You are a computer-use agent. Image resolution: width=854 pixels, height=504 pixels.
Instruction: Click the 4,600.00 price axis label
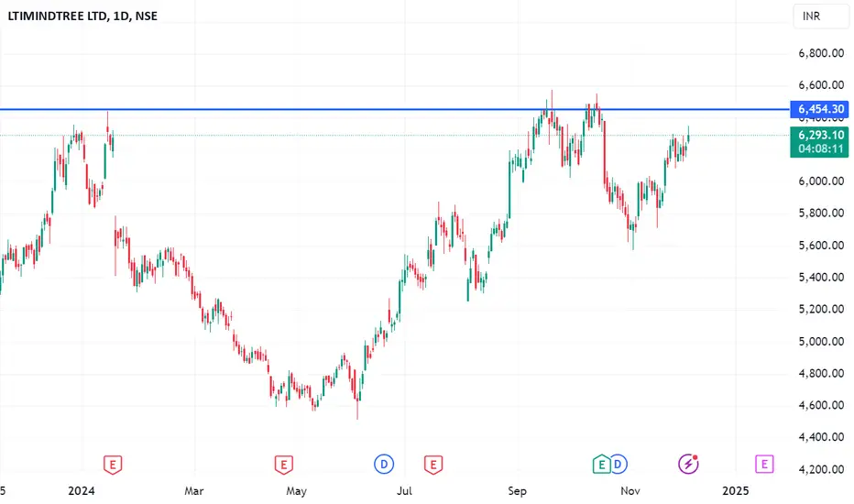click(821, 405)
